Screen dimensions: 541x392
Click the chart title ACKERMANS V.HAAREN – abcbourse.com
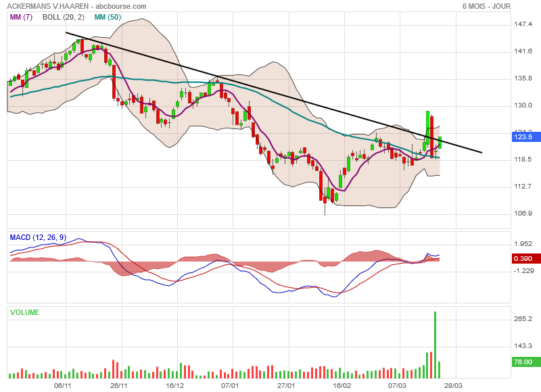pyautogui.click(x=76, y=6)
